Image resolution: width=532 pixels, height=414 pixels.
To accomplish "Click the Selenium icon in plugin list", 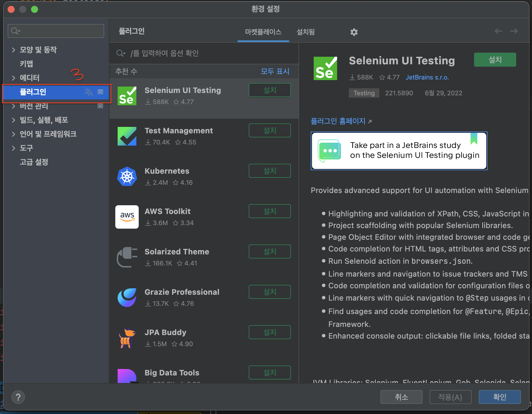I will click(127, 96).
